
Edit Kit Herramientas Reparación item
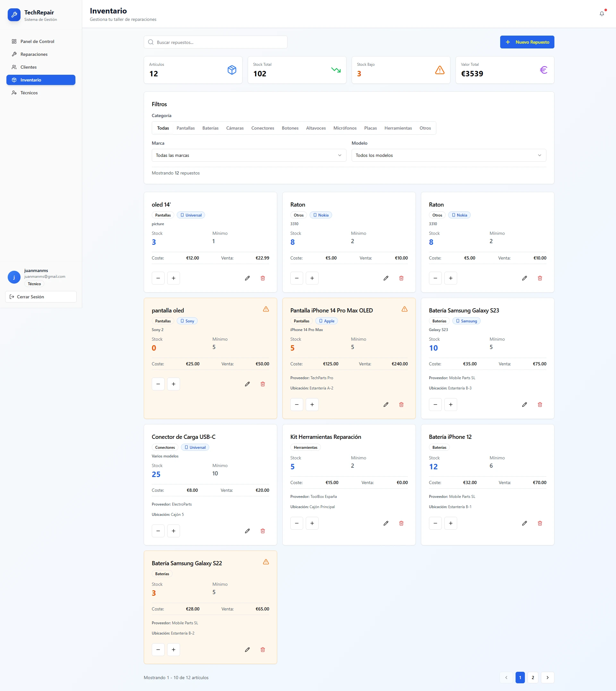386,524
